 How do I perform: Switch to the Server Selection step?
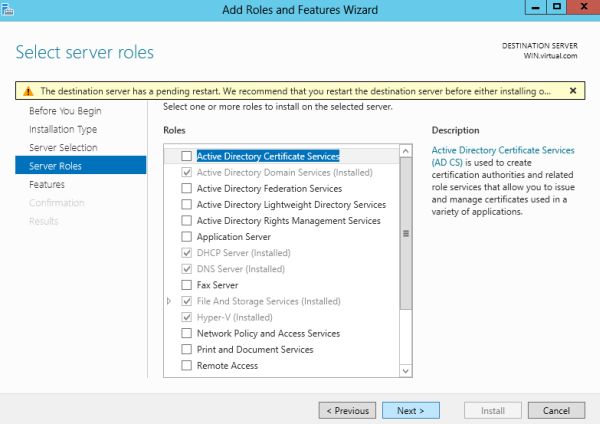[63, 147]
